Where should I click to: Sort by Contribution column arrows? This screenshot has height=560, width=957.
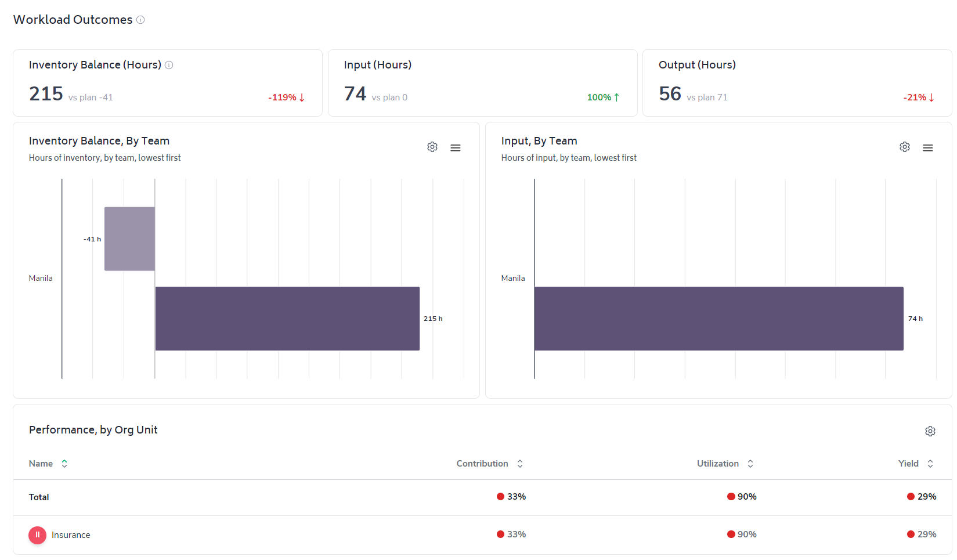[520, 464]
